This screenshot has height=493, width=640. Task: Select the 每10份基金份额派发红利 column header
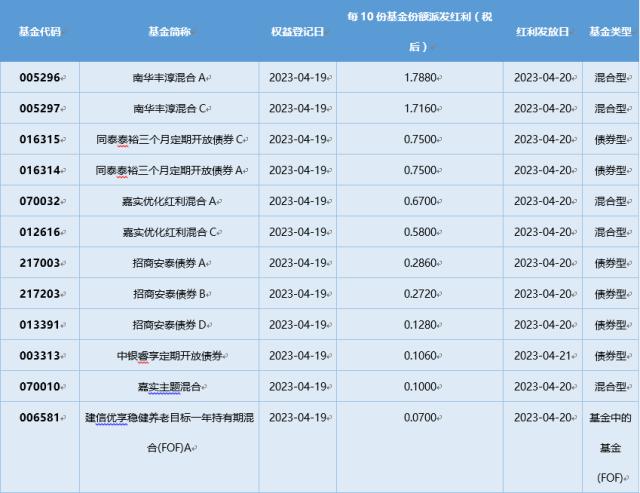[x=420, y=31]
